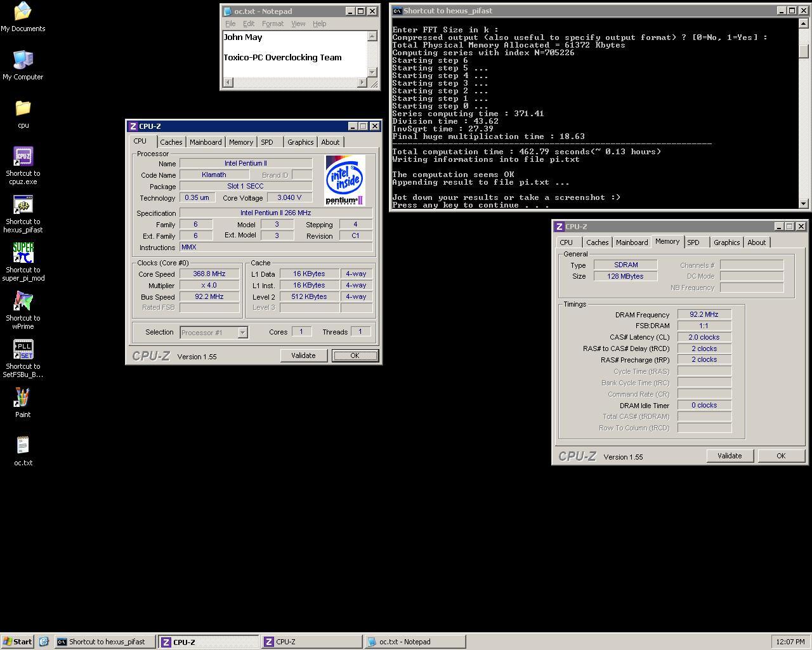Click the right CPU-Z window title icon
The height and width of the screenshot is (650, 812).
pos(560,227)
